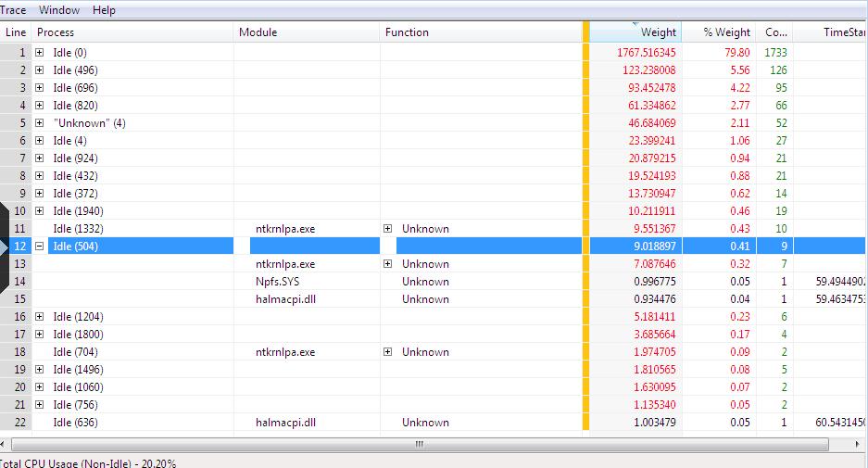Open the Window menu
Screen dimensions: 868x468
pos(57,10)
